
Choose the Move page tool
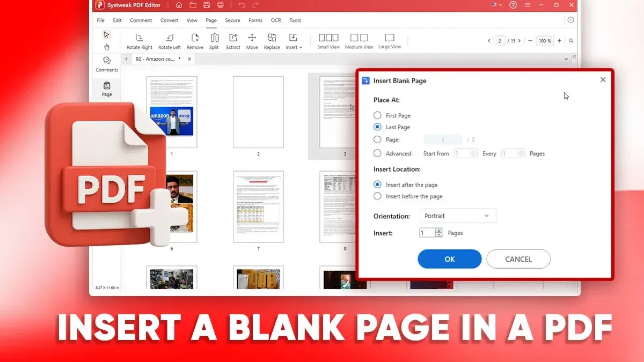click(252, 41)
